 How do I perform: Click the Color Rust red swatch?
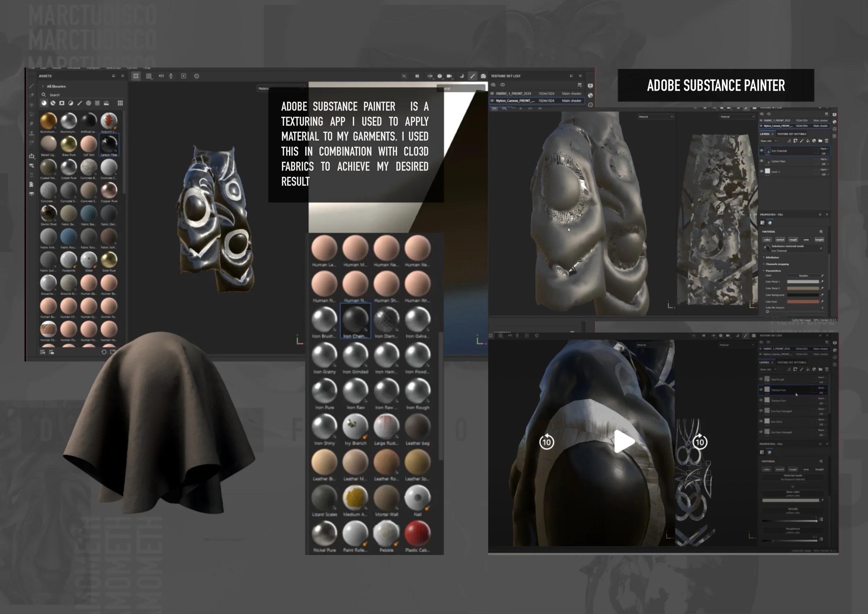click(803, 301)
